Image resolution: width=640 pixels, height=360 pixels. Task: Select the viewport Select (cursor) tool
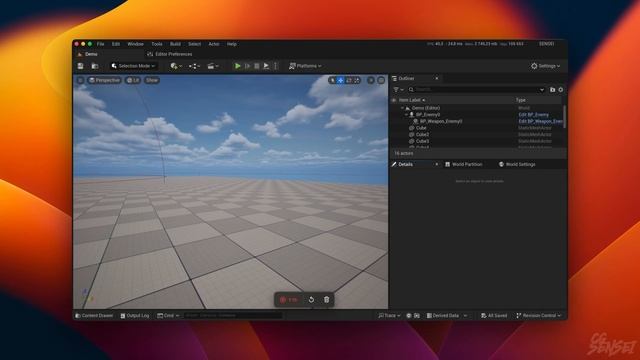click(x=333, y=80)
